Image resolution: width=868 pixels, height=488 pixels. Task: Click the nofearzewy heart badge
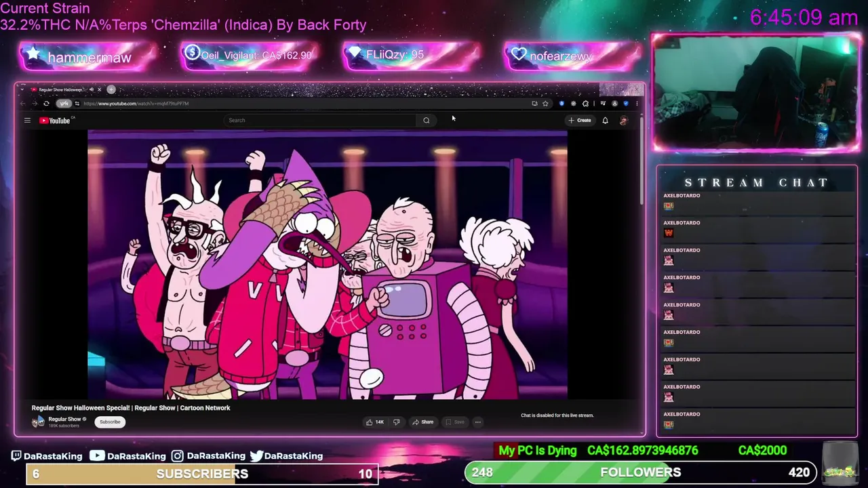(x=574, y=56)
